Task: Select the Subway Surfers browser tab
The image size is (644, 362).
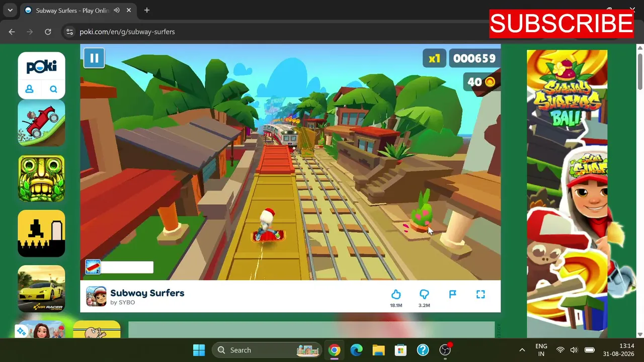Action: pyautogui.click(x=77, y=10)
